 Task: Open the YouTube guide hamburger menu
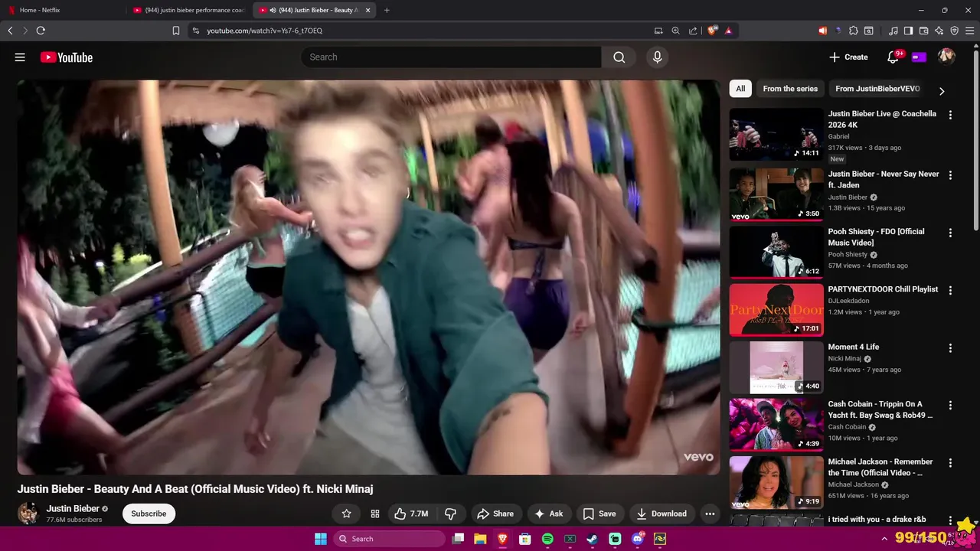(20, 57)
